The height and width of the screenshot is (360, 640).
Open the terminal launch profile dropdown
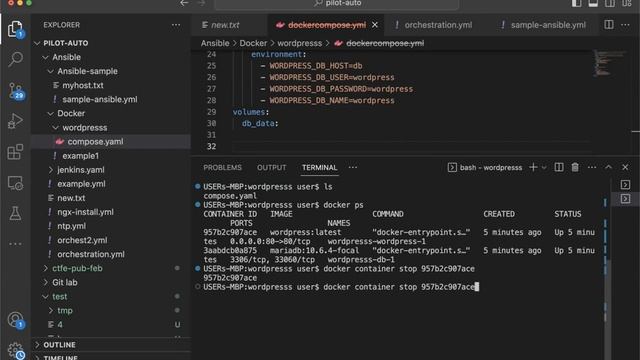[544, 168]
